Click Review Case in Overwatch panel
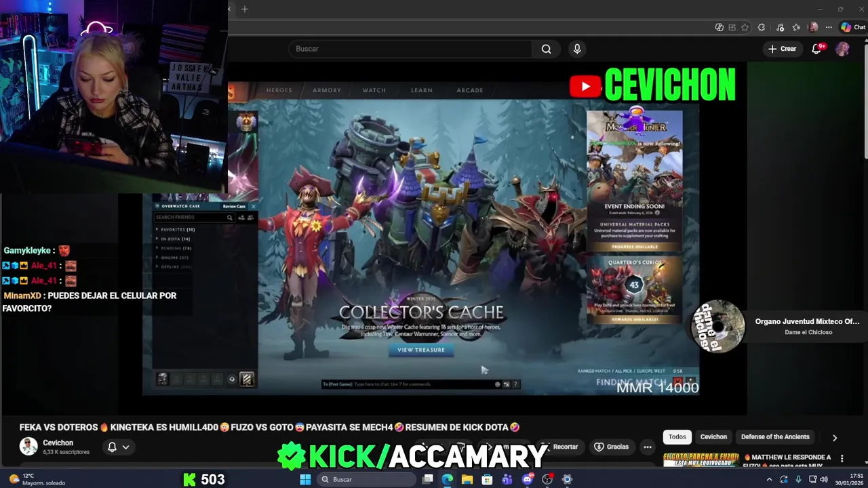 coord(234,206)
